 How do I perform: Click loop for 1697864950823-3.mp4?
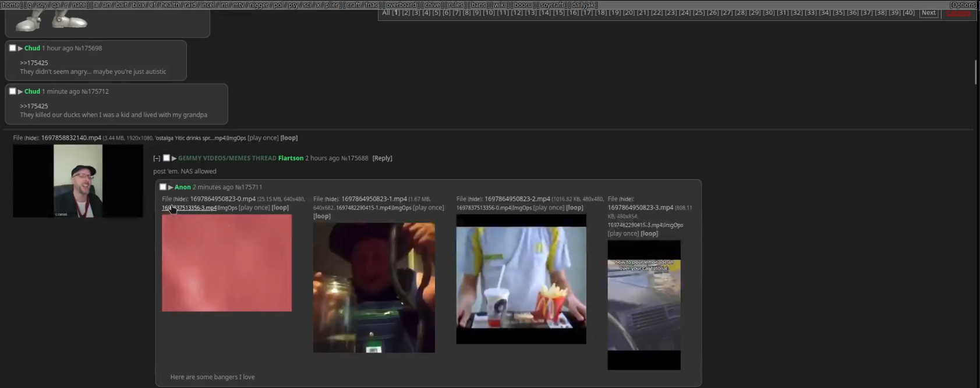649,234
